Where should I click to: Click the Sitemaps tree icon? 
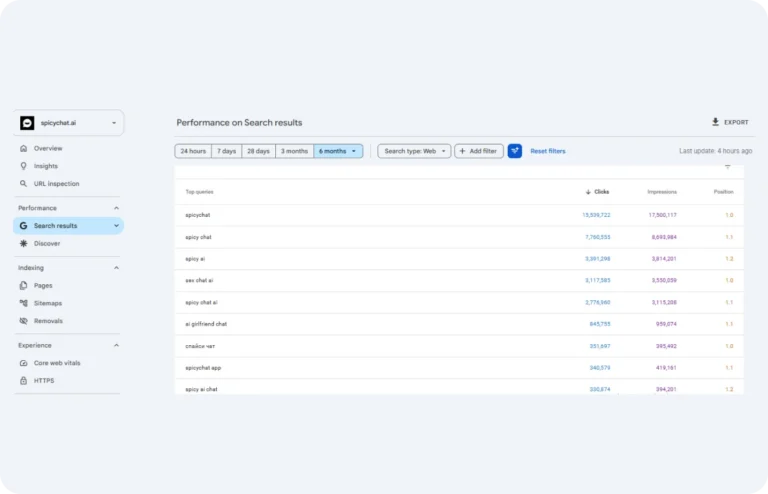pos(23,303)
